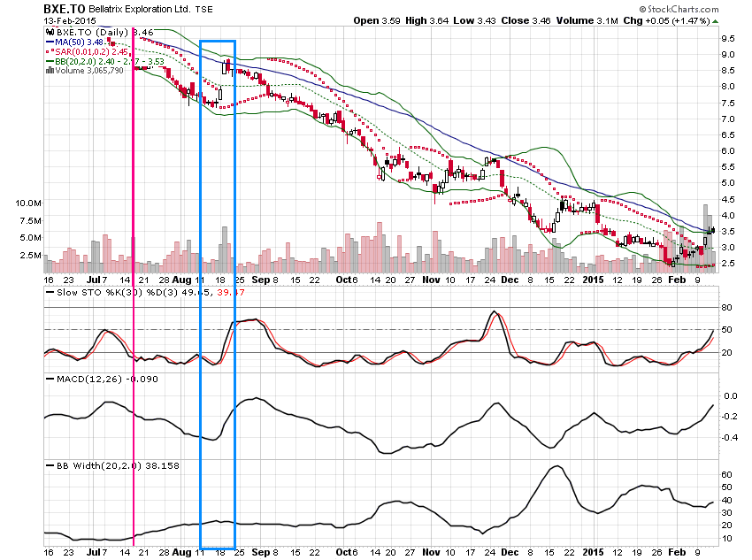Screen dimensions: 752x560
Task: Click the Close 3.46 value
Action: coord(526,20)
